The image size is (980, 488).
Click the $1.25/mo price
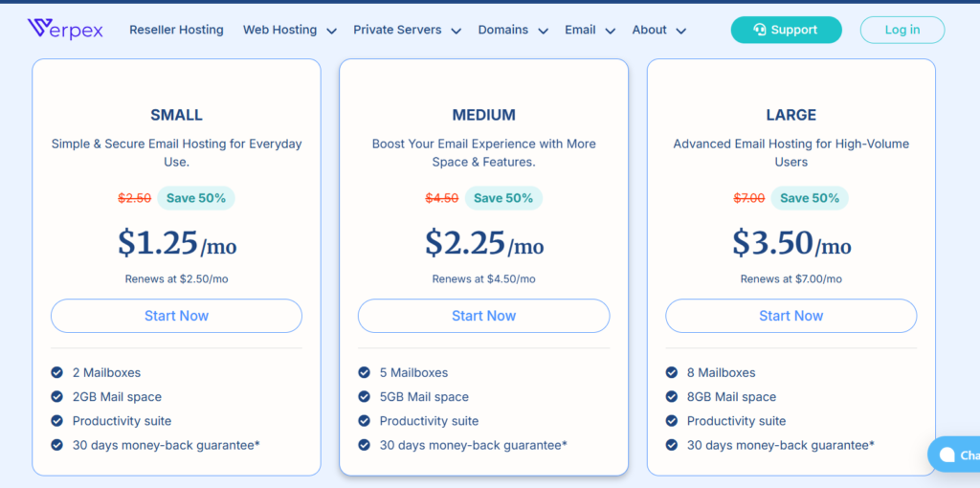[177, 243]
